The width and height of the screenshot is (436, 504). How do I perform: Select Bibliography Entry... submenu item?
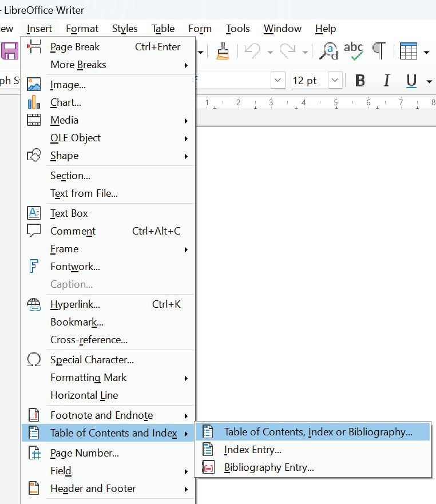[x=313, y=467]
